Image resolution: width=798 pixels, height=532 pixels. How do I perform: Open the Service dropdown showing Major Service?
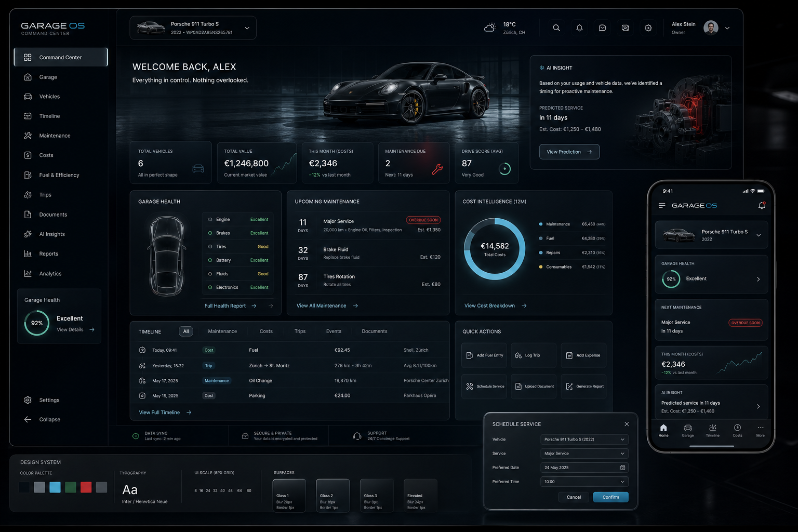point(584,454)
